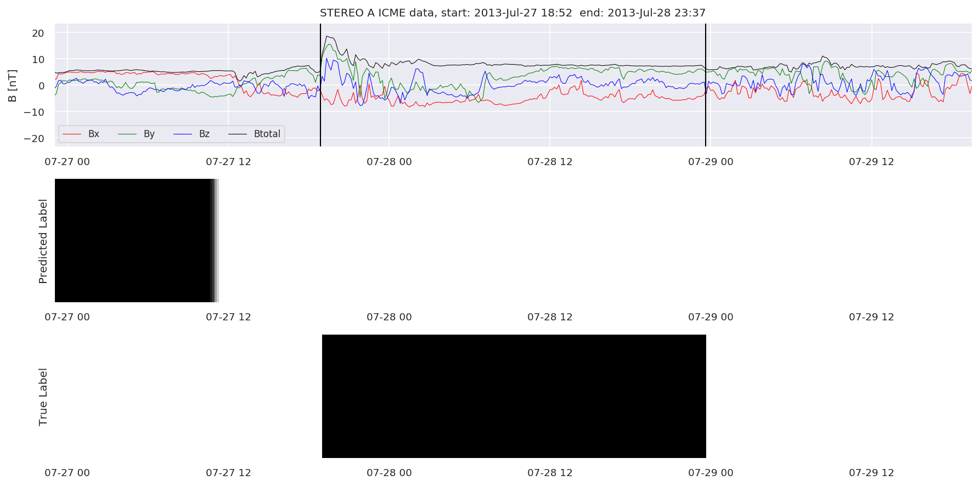Click 07-29 00 tick under True Label plot
Image resolution: width=980 pixels, height=486 pixels.
[711, 473]
